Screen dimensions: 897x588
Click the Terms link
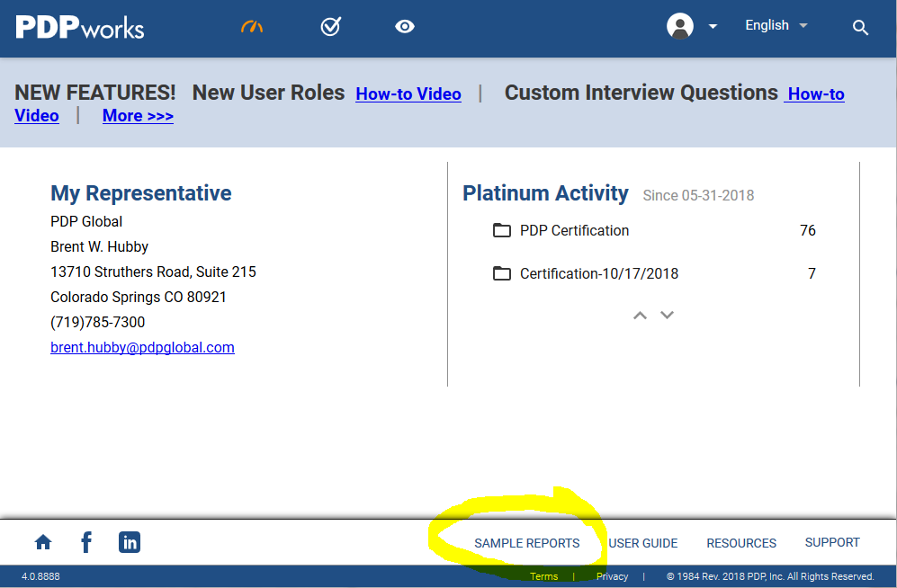tap(543, 576)
